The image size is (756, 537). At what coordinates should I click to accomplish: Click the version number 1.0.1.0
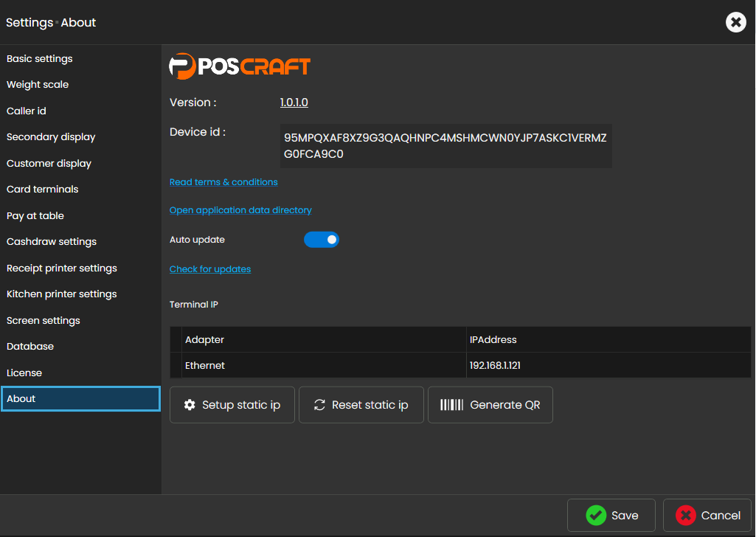pos(294,103)
